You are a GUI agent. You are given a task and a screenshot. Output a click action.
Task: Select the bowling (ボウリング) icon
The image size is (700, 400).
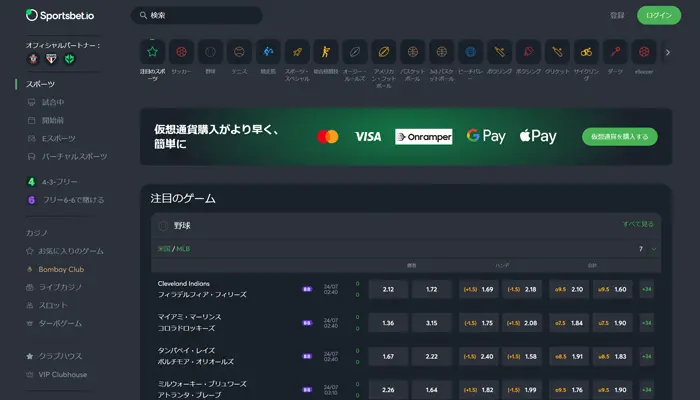point(500,52)
